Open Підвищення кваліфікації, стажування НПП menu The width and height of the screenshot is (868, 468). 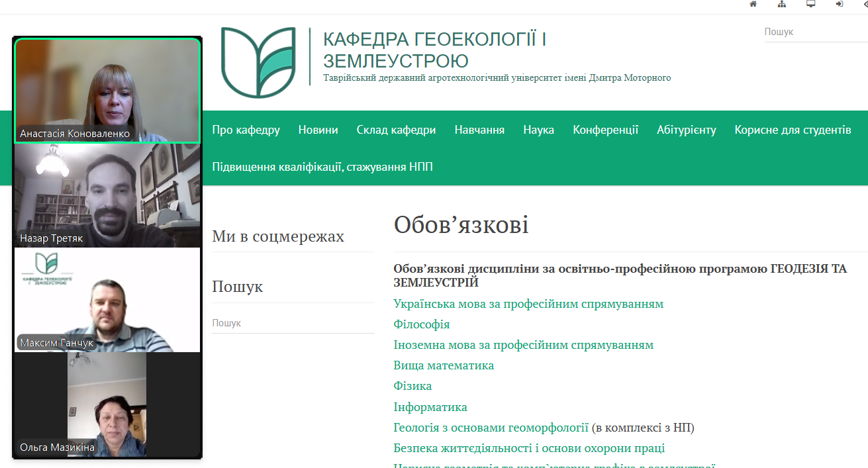(x=322, y=167)
